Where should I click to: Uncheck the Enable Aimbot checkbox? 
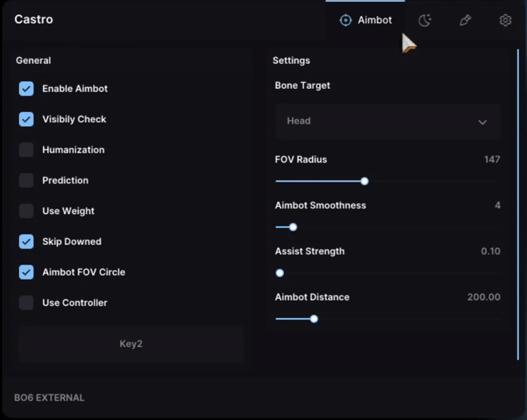pyautogui.click(x=26, y=89)
